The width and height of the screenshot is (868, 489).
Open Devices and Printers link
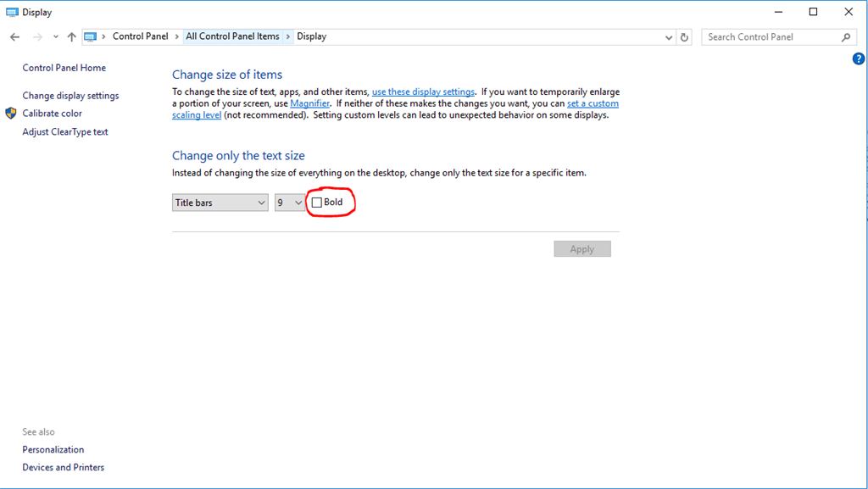pos(63,468)
